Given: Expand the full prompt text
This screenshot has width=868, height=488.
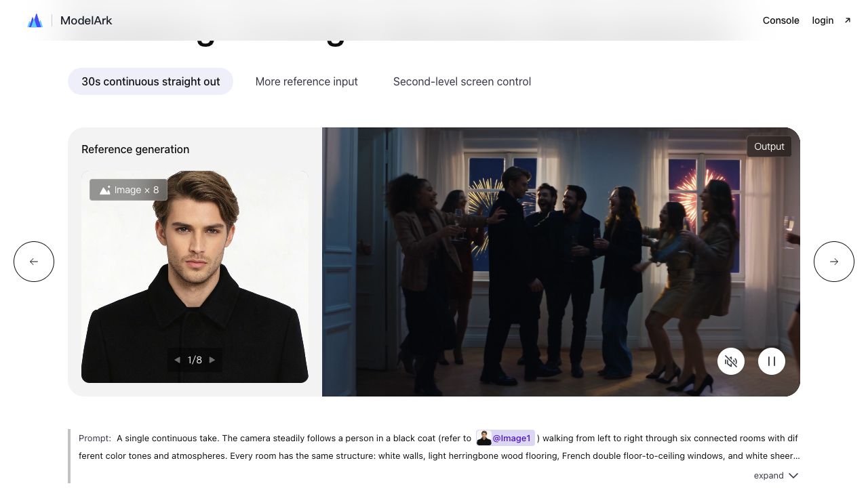Looking at the screenshot, I should [776, 476].
